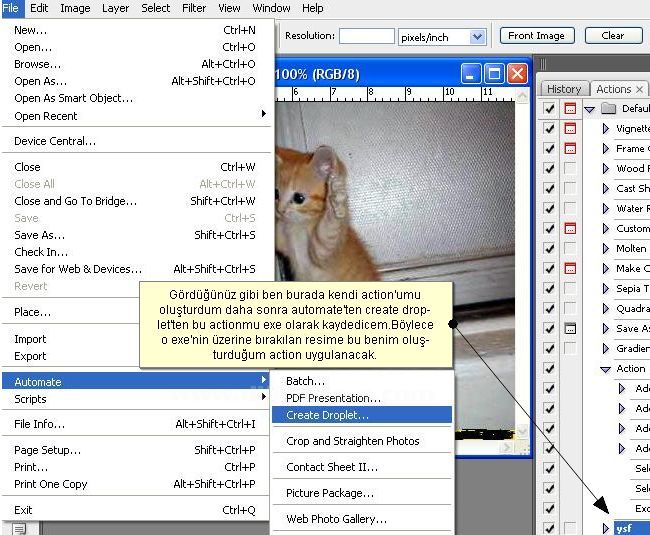The height and width of the screenshot is (535, 650).
Task: Open the Scripts submenu
Action: (x=135, y=399)
